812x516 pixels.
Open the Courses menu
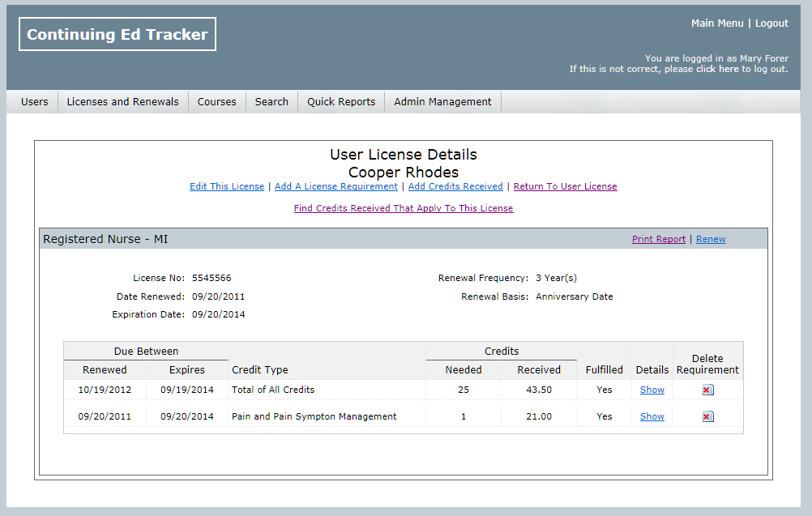pos(216,101)
